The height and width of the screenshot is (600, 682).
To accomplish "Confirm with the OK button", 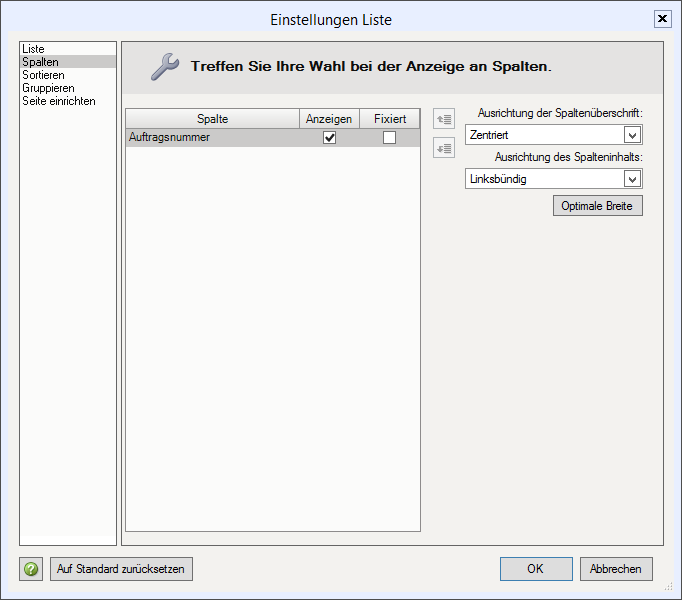I will click(536, 569).
